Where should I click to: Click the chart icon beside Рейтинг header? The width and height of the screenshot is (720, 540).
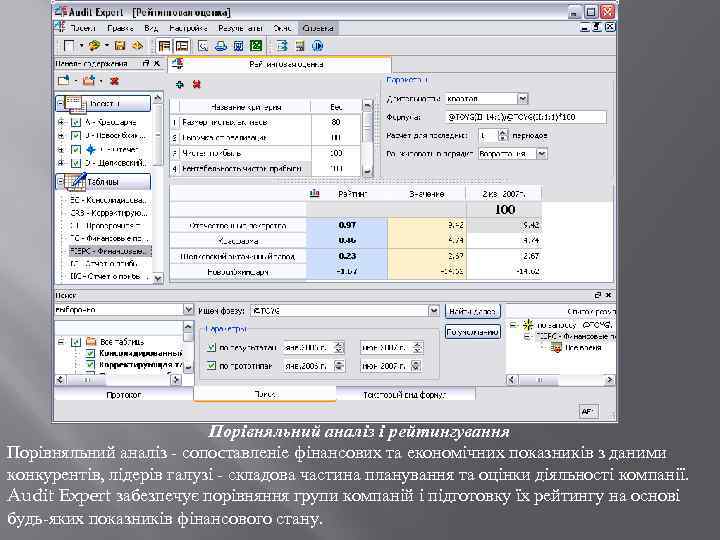(315, 194)
